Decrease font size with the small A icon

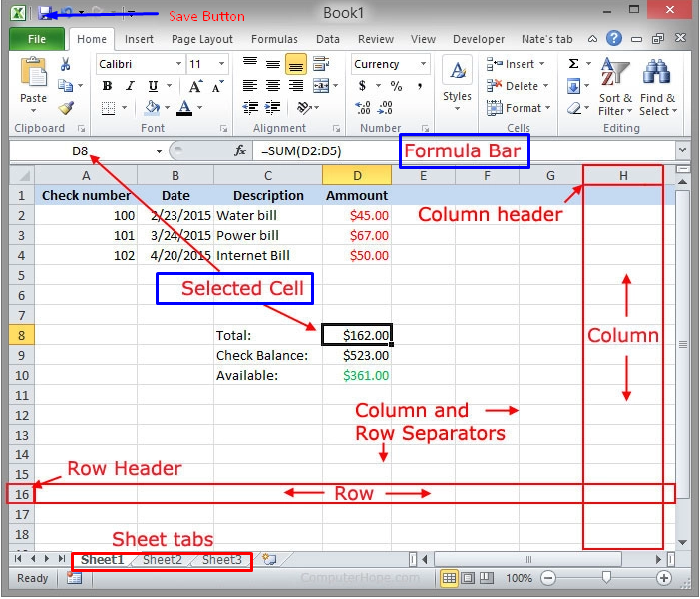pyautogui.click(x=217, y=86)
